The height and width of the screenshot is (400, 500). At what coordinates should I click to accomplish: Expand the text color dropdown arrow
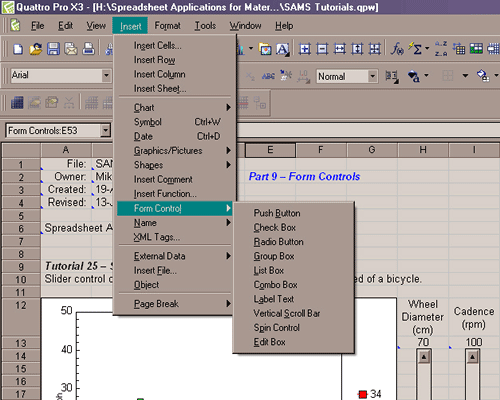coord(427,76)
